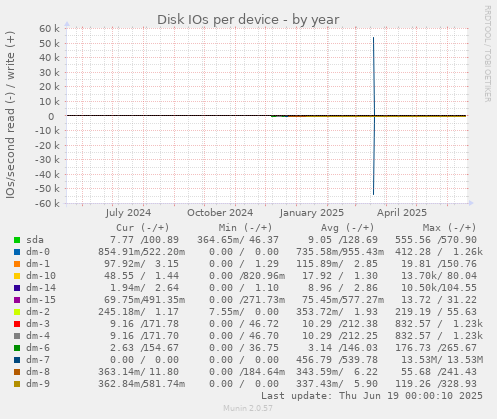Click the 'dm-6' device label
This screenshot has width=497, height=419.
point(38,348)
